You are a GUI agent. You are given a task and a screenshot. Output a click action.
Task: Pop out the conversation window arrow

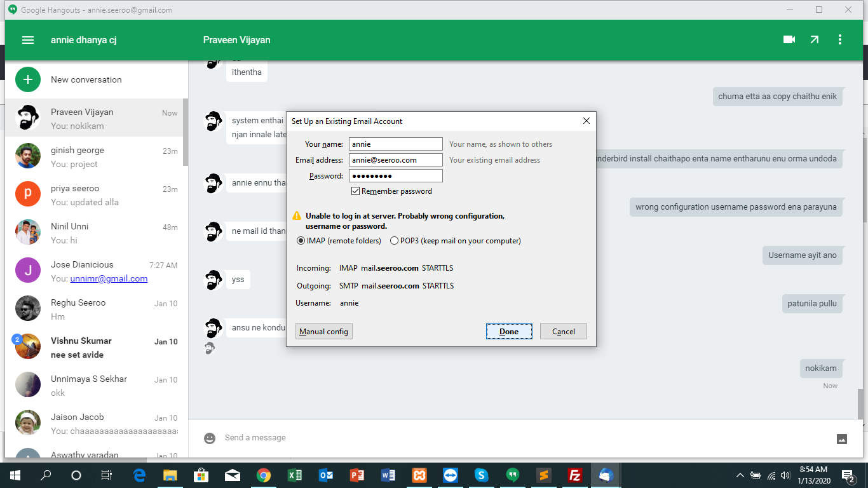pos(815,39)
